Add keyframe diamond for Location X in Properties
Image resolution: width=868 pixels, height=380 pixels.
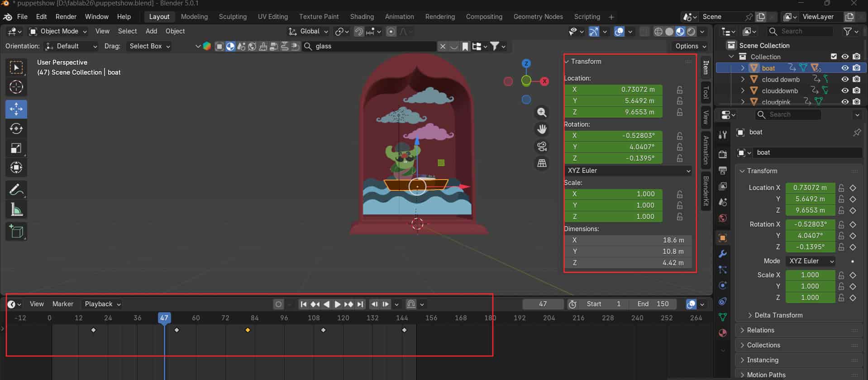pos(853,188)
